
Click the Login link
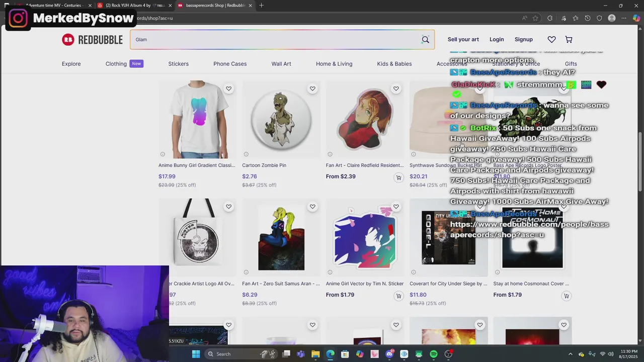point(497,39)
